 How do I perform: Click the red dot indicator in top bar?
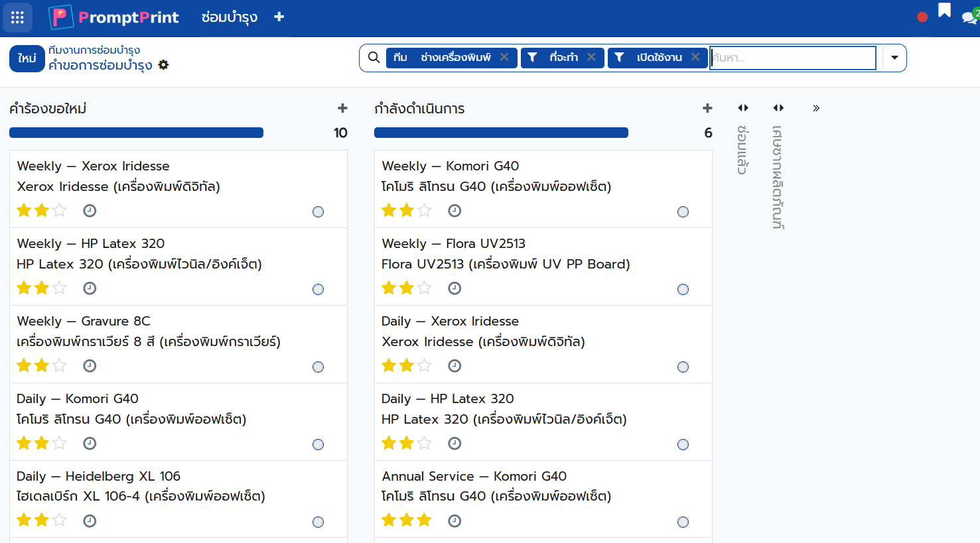[922, 17]
